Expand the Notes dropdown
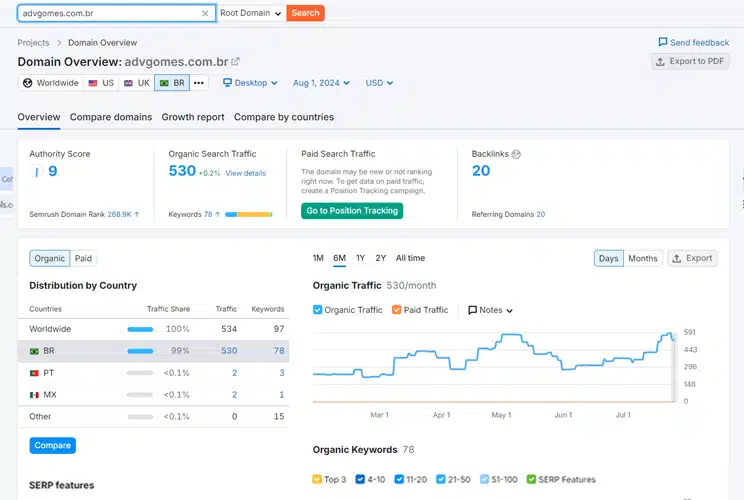This screenshot has width=744, height=500. pyautogui.click(x=491, y=310)
